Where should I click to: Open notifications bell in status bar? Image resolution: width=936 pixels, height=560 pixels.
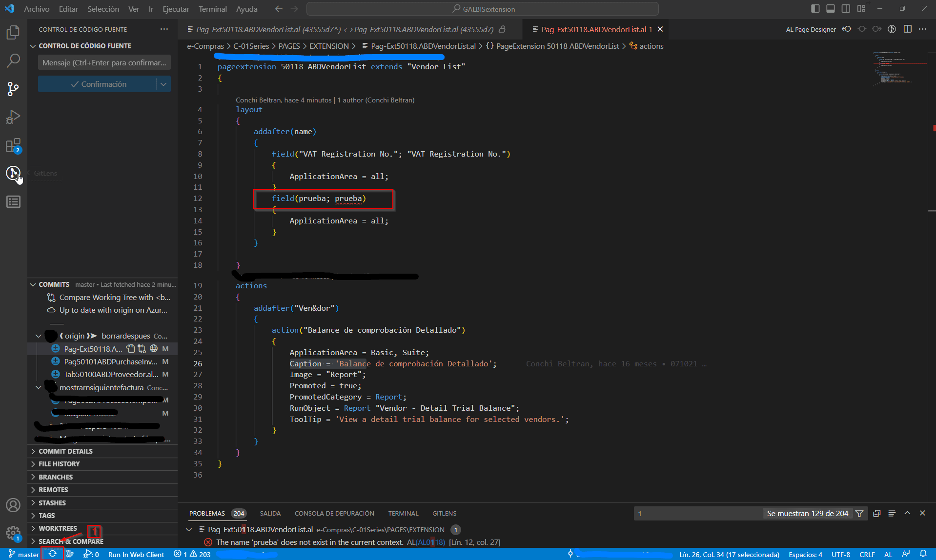tap(923, 554)
